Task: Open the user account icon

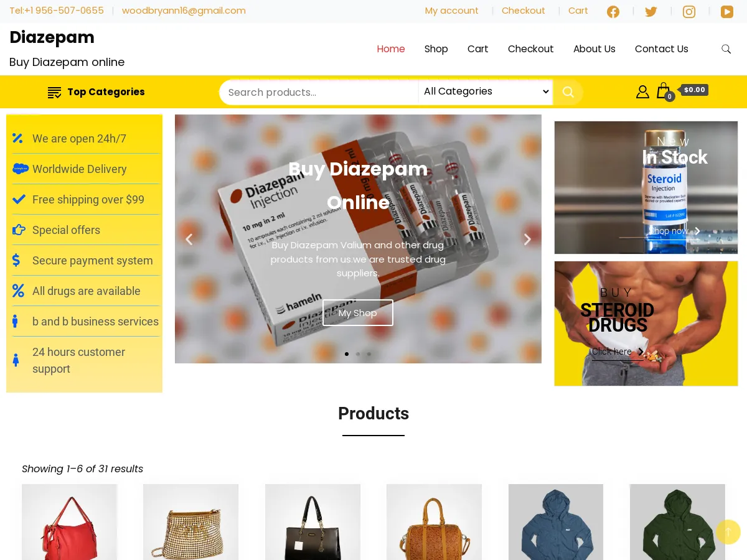Action: click(x=642, y=91)
